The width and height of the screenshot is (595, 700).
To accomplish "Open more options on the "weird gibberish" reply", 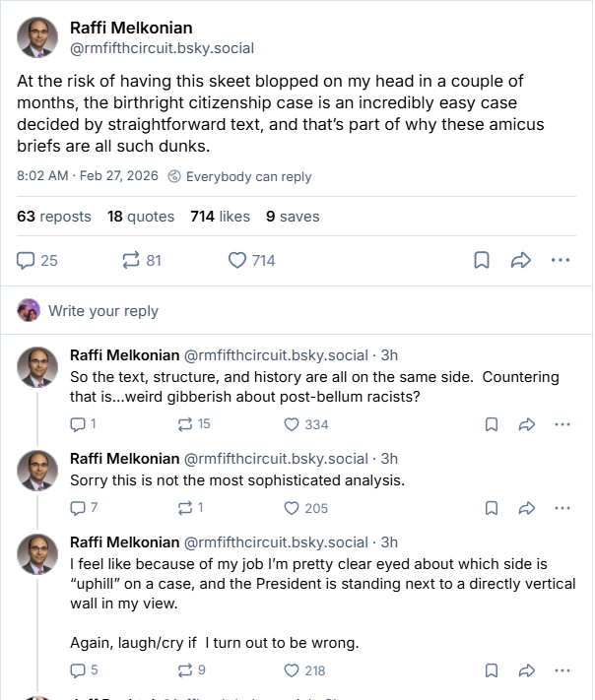I will pyautogui.click(x=562, y=424).
